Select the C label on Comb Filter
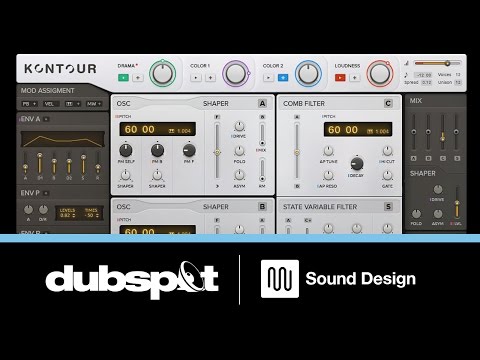The image size is (480, 360). (x=388, y=104)
